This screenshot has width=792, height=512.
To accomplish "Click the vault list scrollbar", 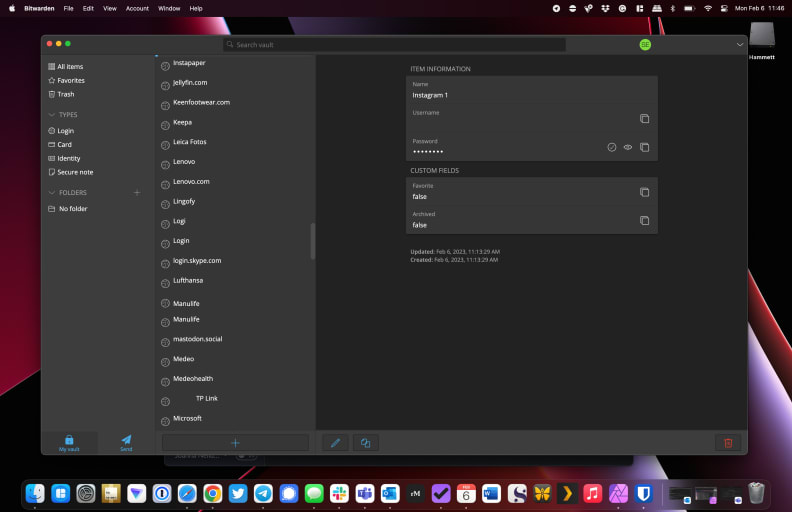I will (313, 241).
